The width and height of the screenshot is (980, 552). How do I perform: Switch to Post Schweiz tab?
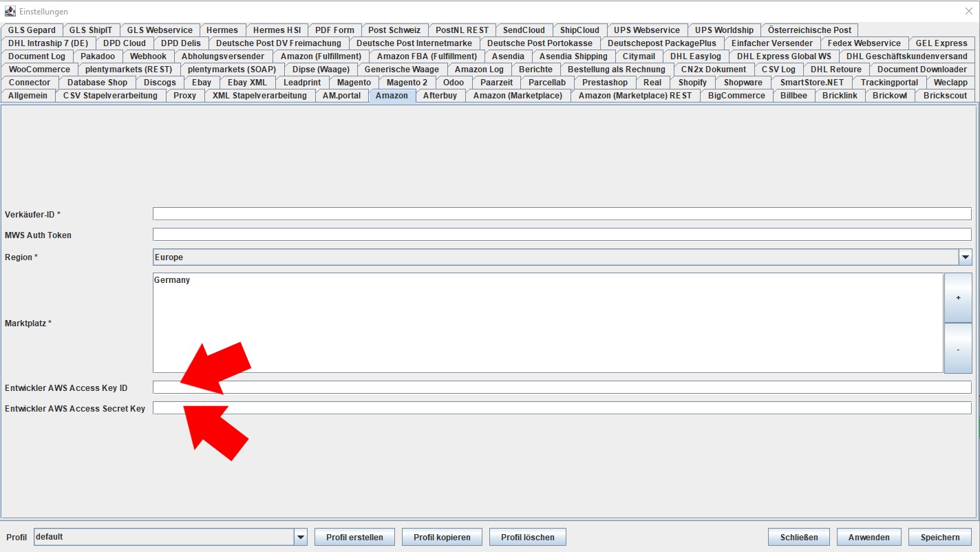tap(394, 30)
